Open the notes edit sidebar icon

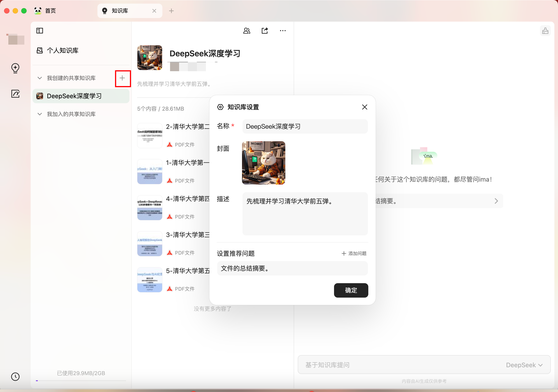coord(15,94)
